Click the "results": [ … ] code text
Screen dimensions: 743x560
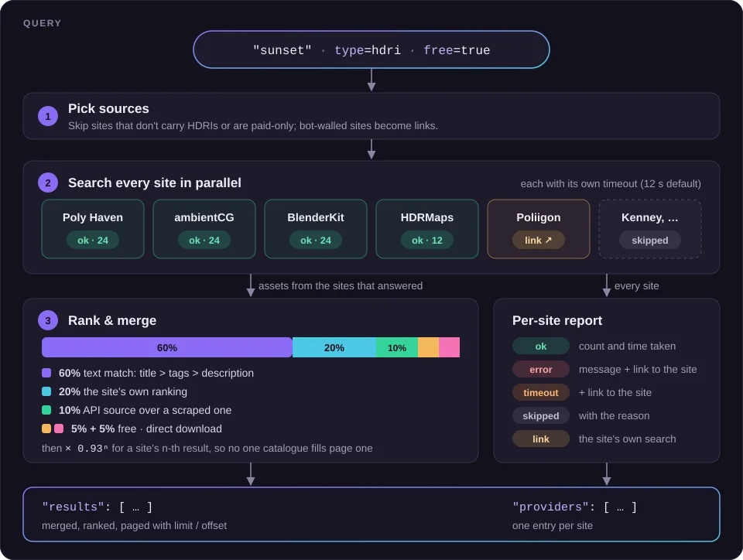coord(98,507)
